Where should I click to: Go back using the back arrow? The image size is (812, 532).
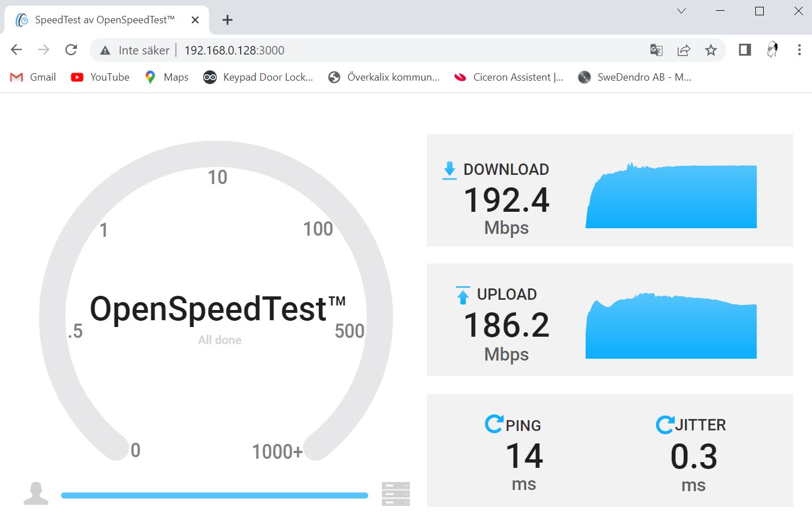point(16,50)
